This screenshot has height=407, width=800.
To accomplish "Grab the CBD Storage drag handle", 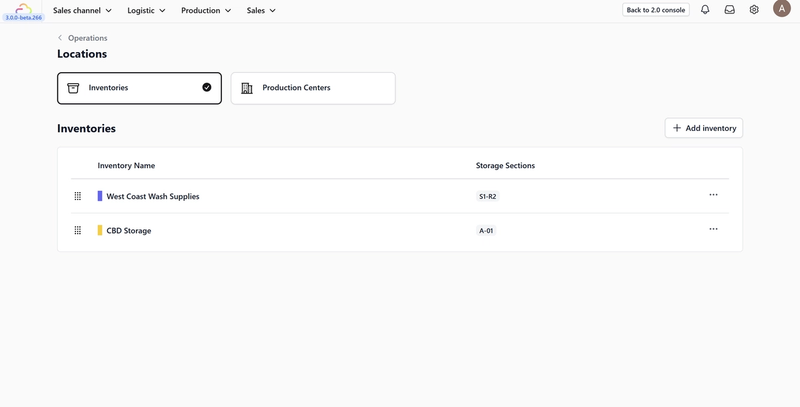I will pos(78,230).
